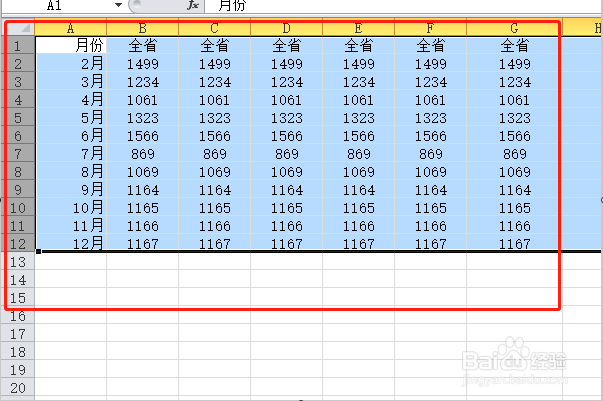The image size is (603, 401).
Task: Select row 20 header
Action: coord(18,387)
